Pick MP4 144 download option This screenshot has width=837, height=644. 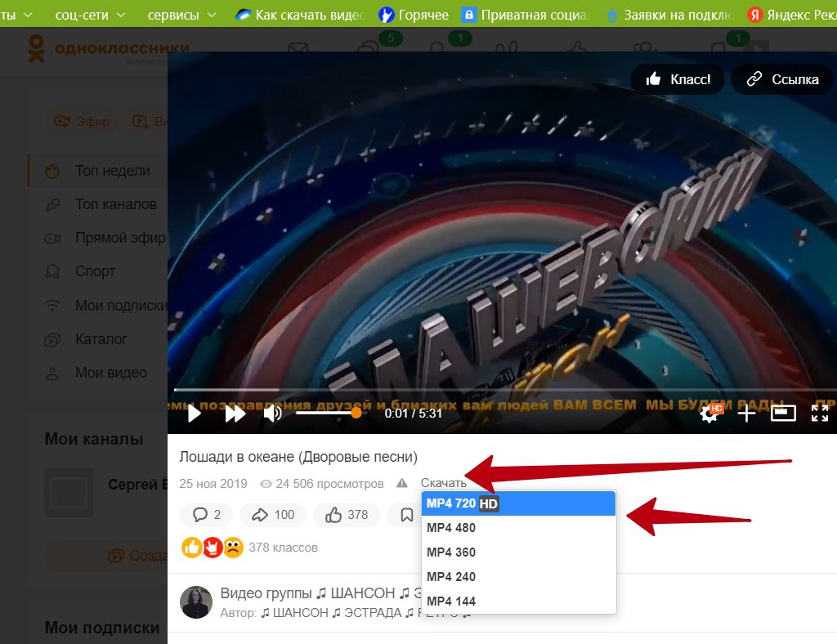[518, 602]
